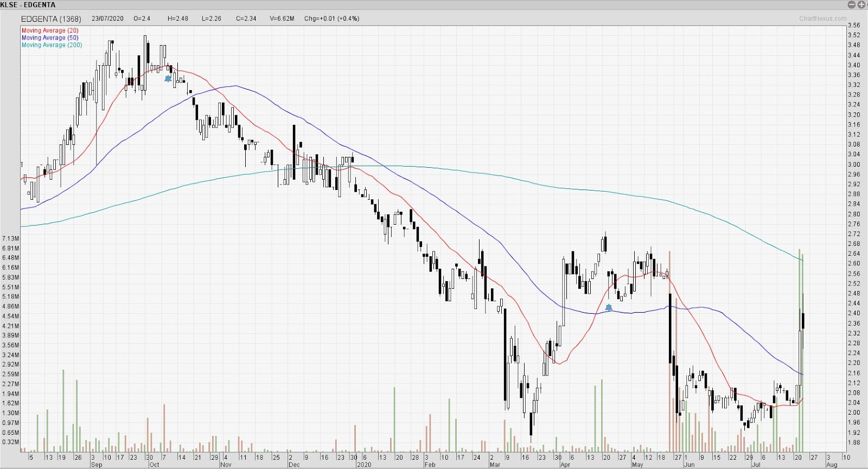Screen dimensions: 868x469
Task: Click the Mar month label on date axis
Action: click(x=495, y=465)
